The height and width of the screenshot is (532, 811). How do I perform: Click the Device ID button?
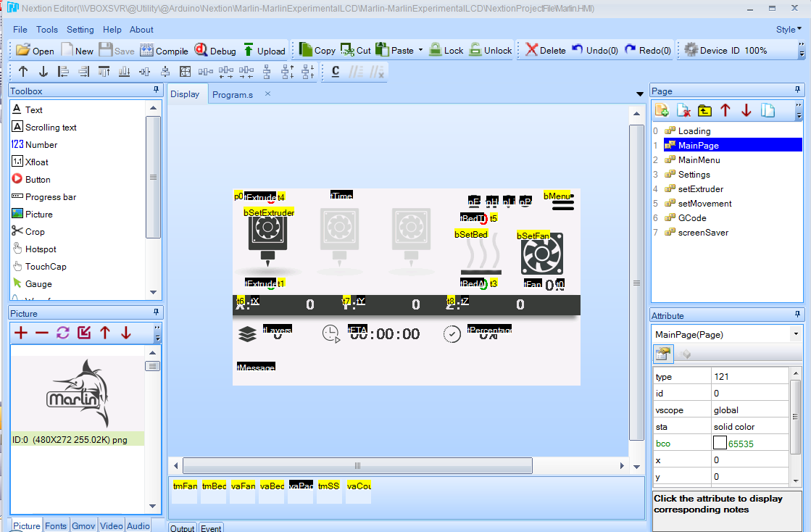[712, 50]
